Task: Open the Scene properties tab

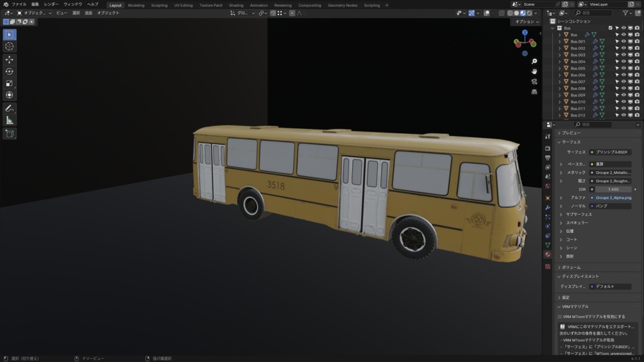Action: (548, 177)
